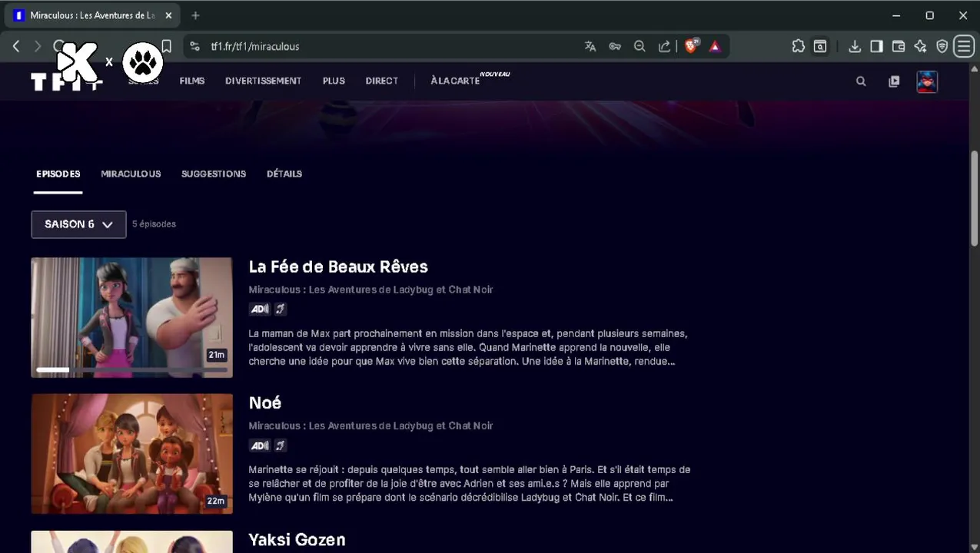Open the translate page icon
Screen dimensions: 980x553
coord(590,46)
